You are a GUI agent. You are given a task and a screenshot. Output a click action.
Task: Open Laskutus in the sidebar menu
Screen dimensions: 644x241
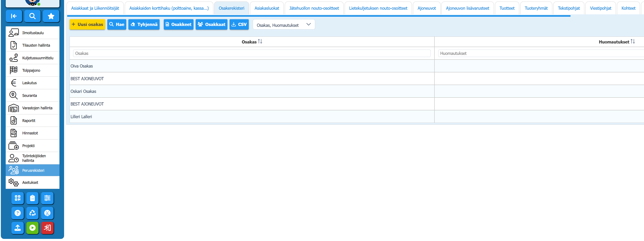[x=29, y=83]
